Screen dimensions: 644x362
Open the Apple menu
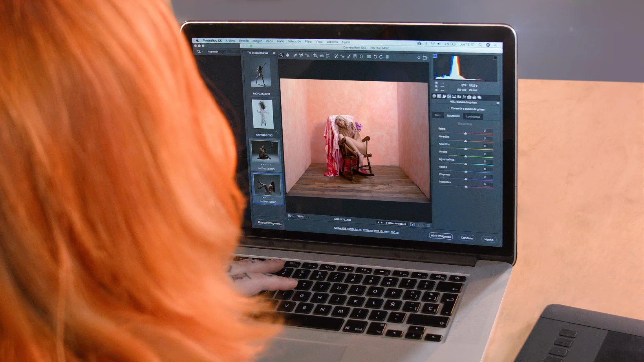pos(198,40)
